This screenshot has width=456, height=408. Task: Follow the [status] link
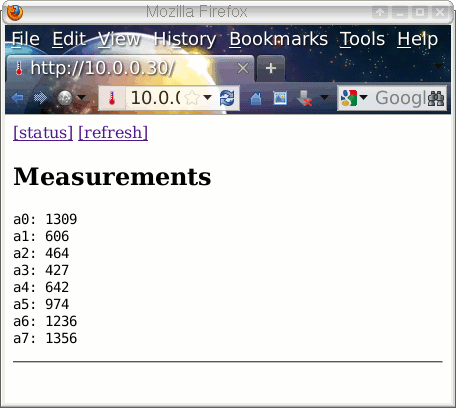(43, 133)
